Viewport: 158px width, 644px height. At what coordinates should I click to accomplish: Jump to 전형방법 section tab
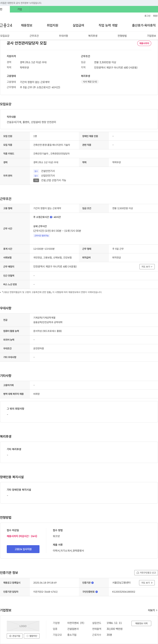(x=122, y=36)
